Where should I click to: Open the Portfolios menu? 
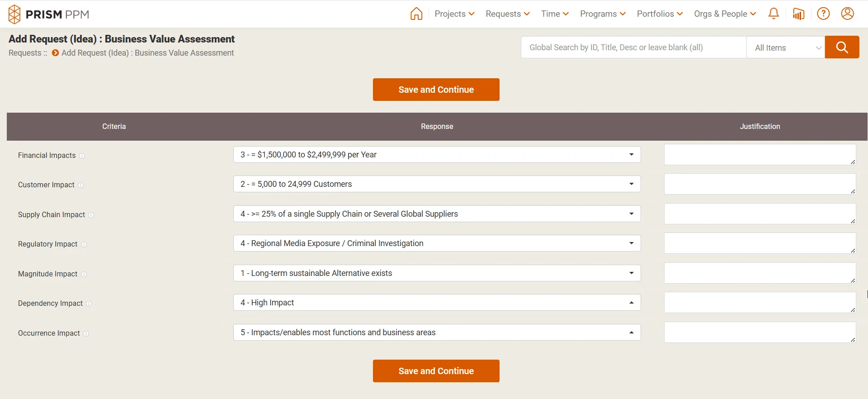tap(660, 14)
